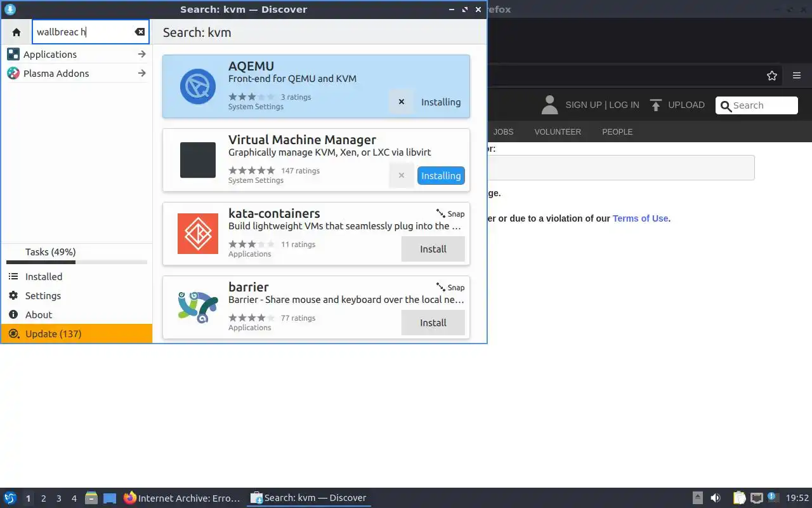Bookmark page with star icon in Firefox

pos(772,76)
